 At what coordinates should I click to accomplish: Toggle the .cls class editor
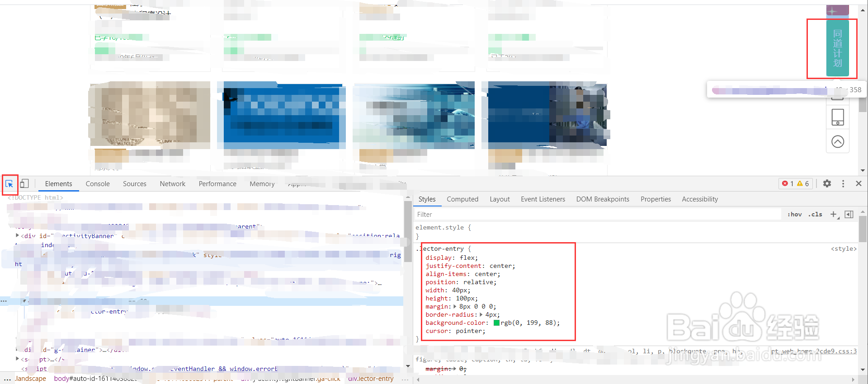point(816,214)
